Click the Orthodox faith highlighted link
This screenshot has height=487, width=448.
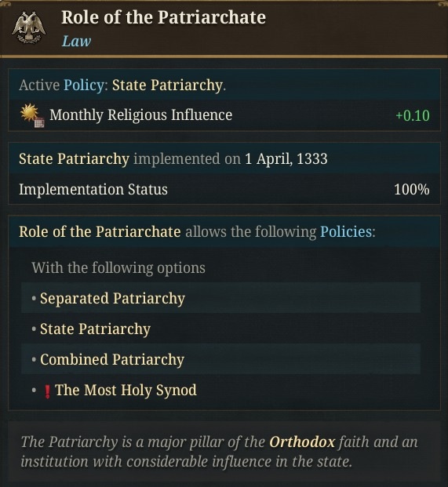point(302,442)
